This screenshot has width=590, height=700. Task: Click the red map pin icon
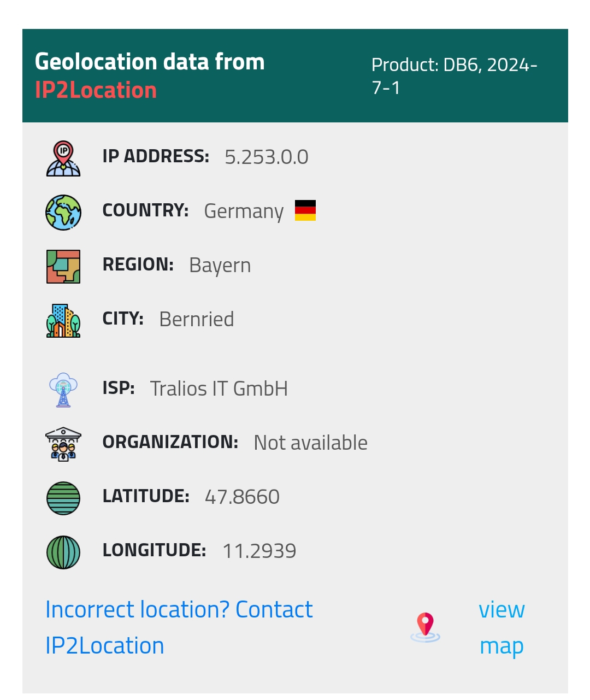tap(425, 627)
